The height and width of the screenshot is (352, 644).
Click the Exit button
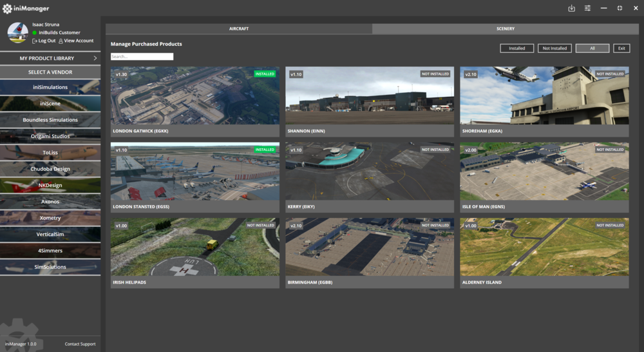[621, 48]
